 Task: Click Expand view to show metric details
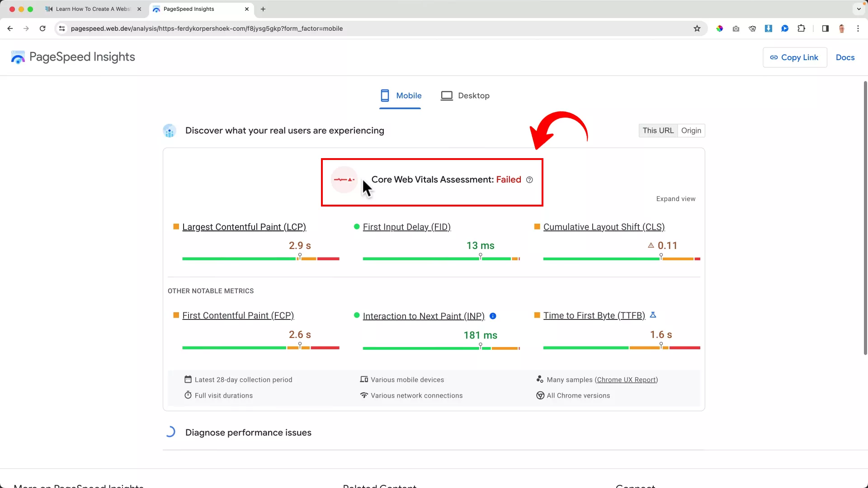click(x=675, y=199)
